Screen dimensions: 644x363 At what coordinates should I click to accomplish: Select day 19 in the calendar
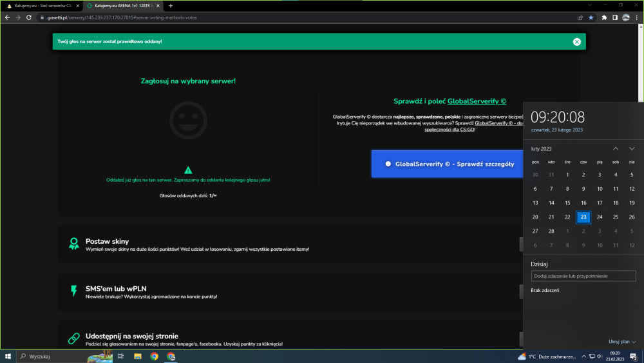tap(632, 202)
